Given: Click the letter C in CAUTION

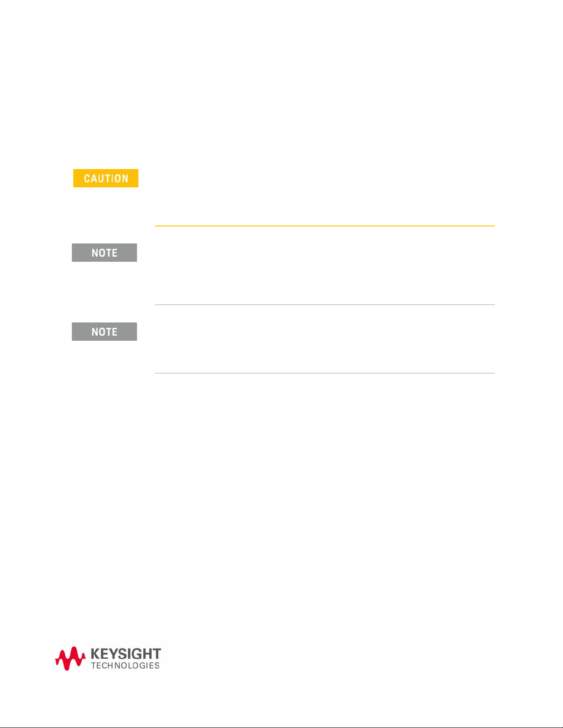Looking at the screenshot, I should pyautogui.click(x=87, y=178).
